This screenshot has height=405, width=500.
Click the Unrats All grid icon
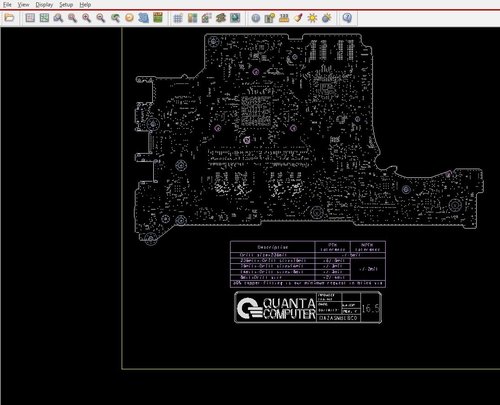(30, 18)
